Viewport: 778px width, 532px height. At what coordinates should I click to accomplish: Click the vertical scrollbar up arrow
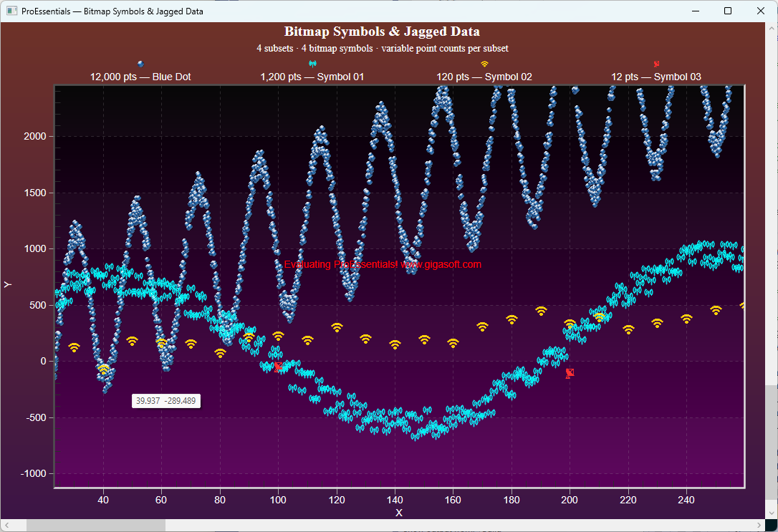coord(772,28)
